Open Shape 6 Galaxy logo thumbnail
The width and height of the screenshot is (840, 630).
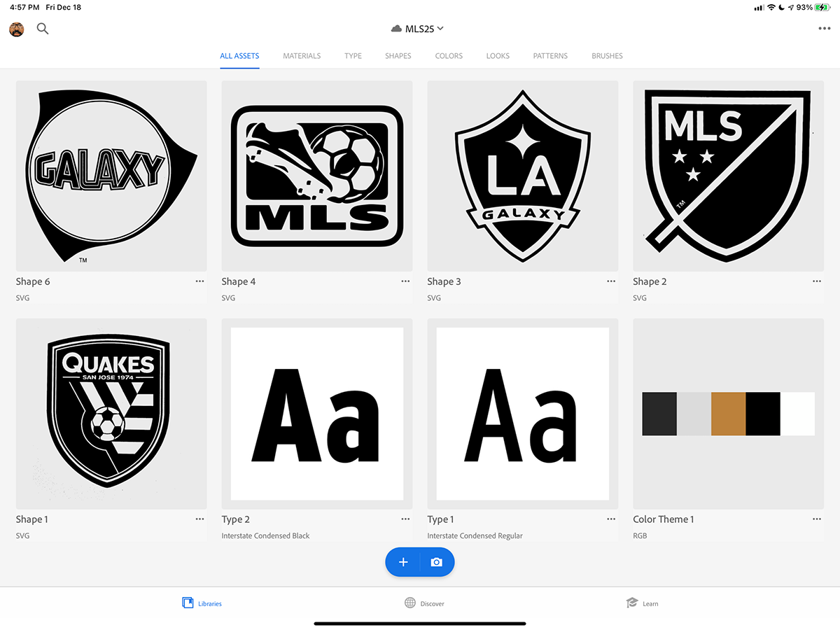point(111,176)
